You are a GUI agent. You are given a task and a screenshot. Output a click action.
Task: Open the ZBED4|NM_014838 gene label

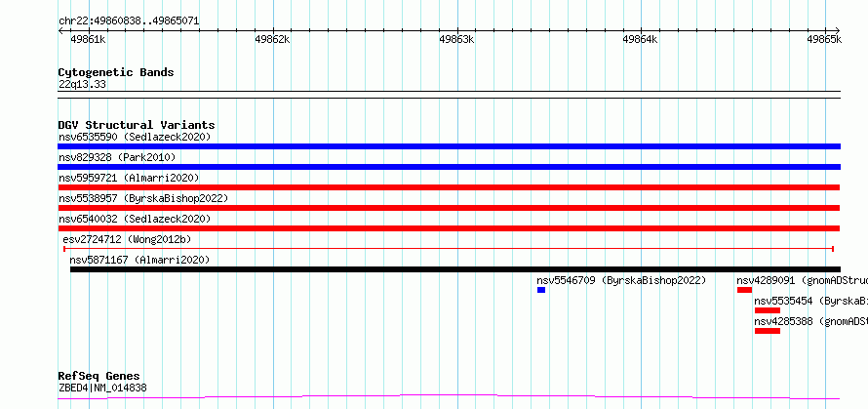click(102, 388)
